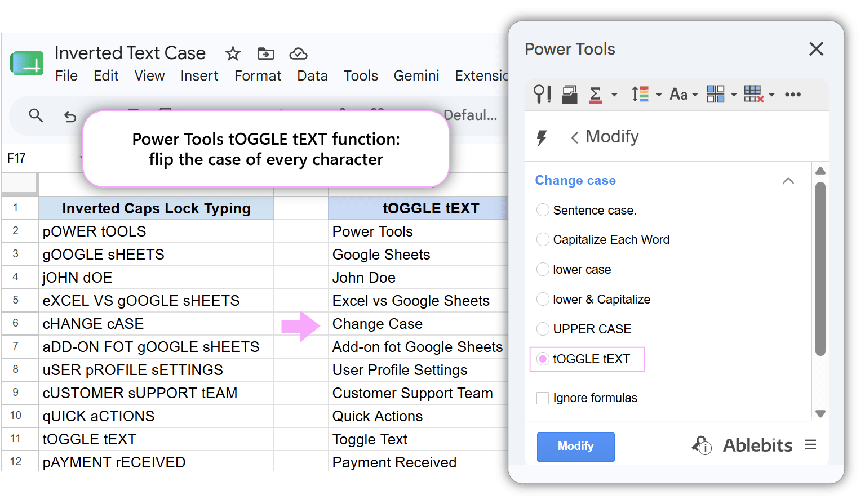865x504 pixels.
Task: Click the Inverted Text Case document title
Action: pyautogui.click(x=130, y=53)
